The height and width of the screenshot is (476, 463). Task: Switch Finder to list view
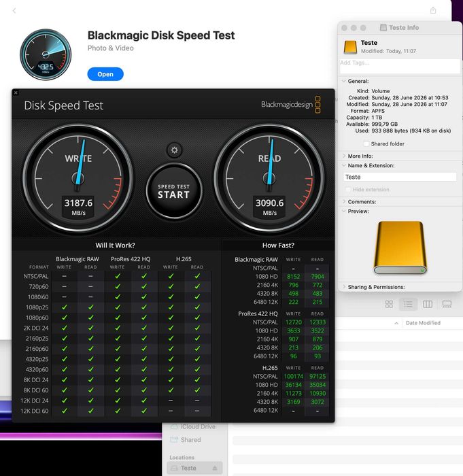click(x=408, y=304)
